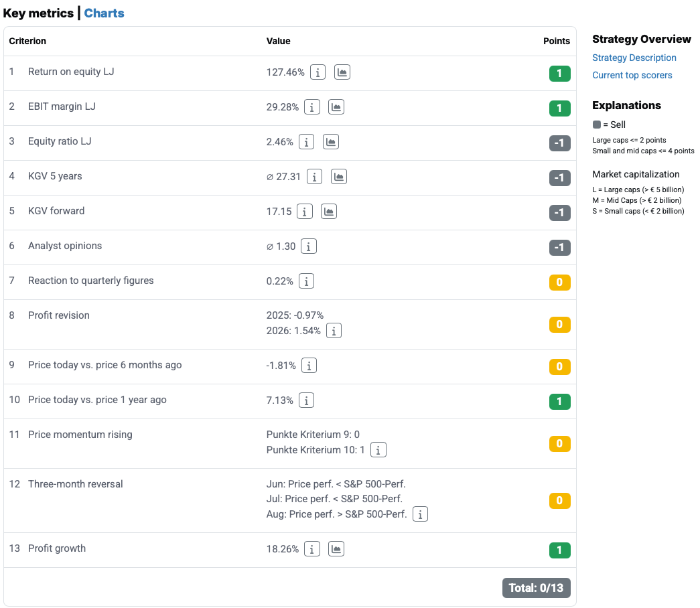Open info icon for Return on equity LJ
Viewport: 700px width, 608px height.
[x=318, y=72]
